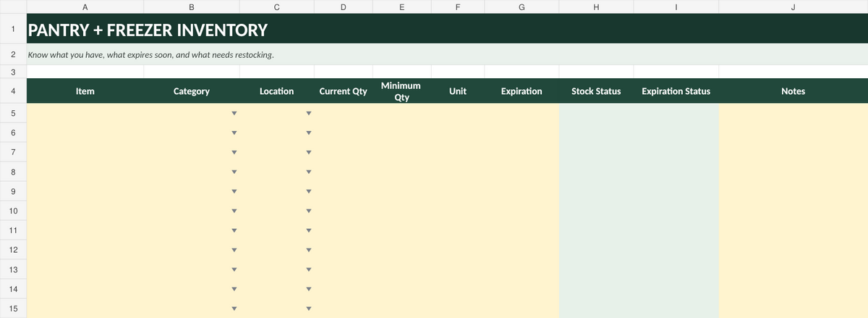
Task: Open Category dropdown in row 8
Action: coord(234,172)
